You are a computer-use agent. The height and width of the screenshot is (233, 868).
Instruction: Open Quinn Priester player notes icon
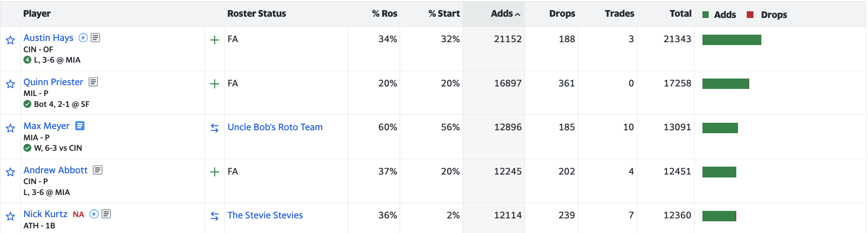(x=93, y=82)
